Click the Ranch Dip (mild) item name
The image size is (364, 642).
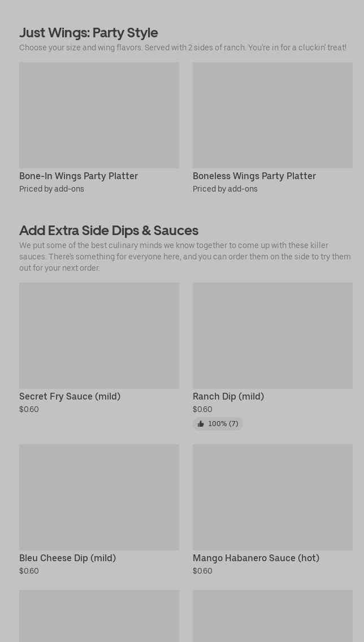click(228, 397)
